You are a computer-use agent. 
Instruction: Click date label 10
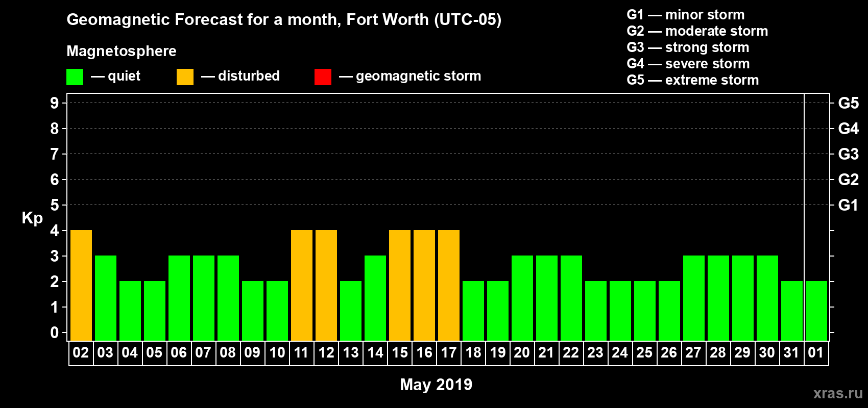tap(277, 353)
